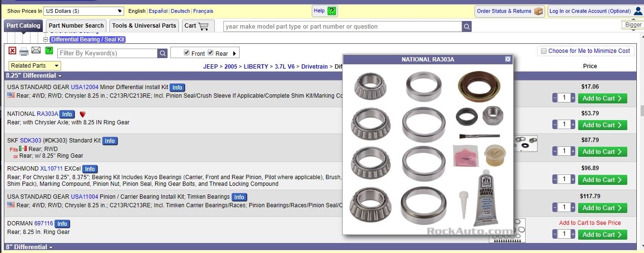Viewport: 644px width, 253px height.
Task: Open the RA303A part number link
Action: click(x=47, y=114)
